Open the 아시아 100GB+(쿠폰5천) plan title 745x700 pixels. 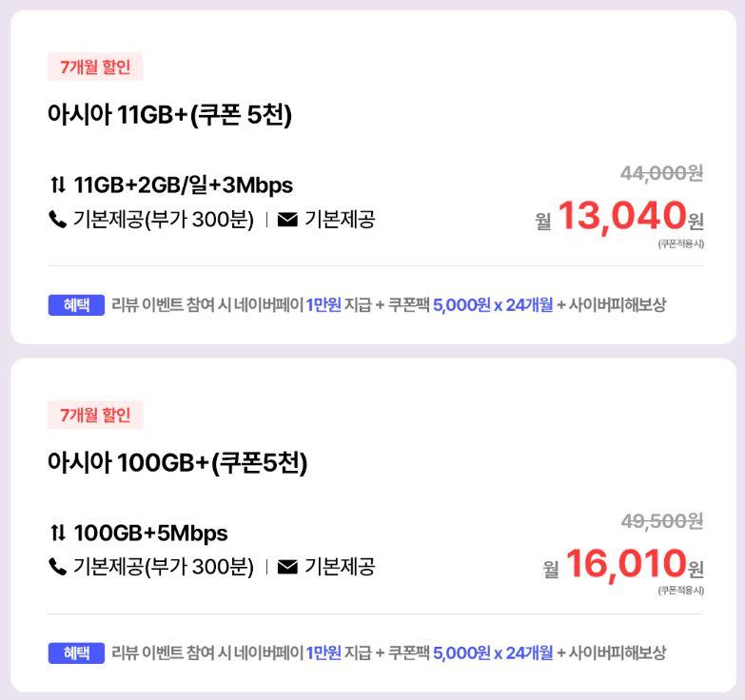click(x=177, y=463)
